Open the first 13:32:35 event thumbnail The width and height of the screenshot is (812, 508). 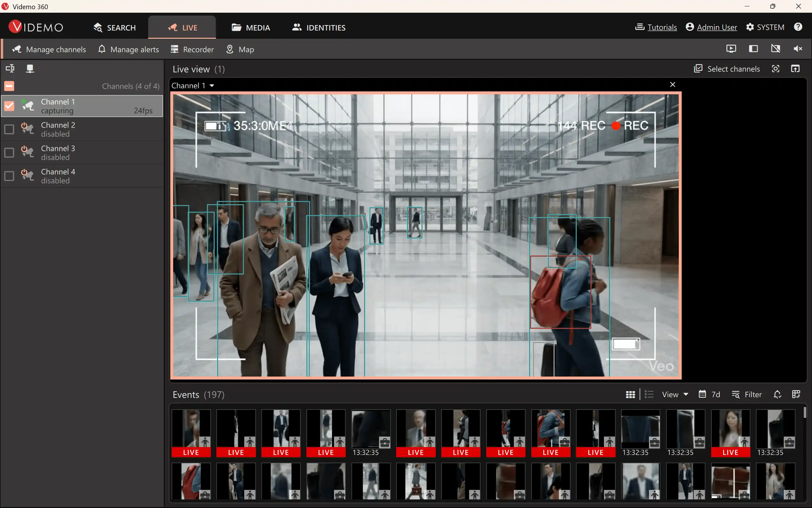click(x=371, y=433)
